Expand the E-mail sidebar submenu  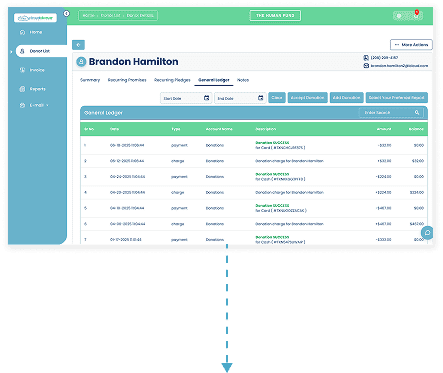(x=47, y=105)
